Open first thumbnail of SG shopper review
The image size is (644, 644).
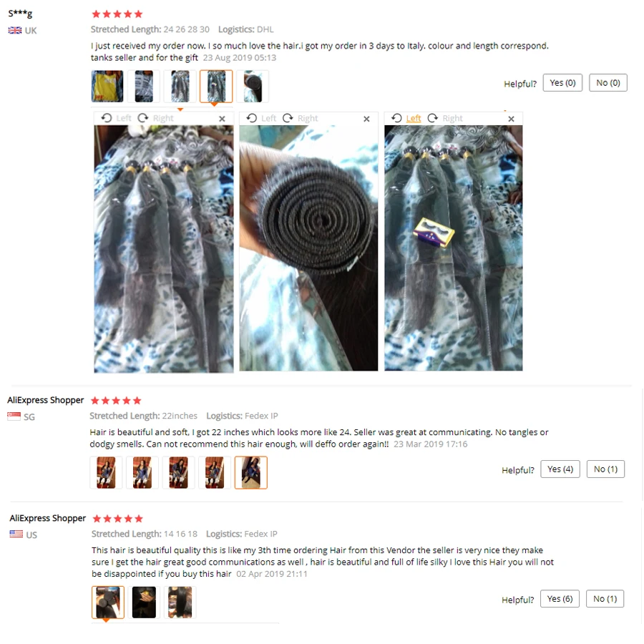[x=106, y=473]
